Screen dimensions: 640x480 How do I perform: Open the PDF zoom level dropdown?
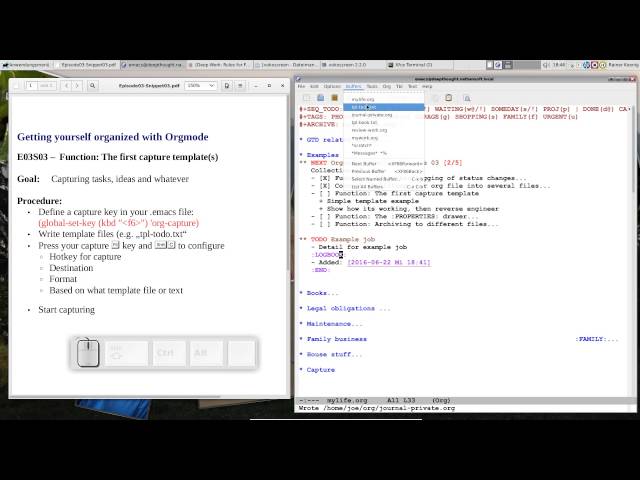[x=200, y=86]
